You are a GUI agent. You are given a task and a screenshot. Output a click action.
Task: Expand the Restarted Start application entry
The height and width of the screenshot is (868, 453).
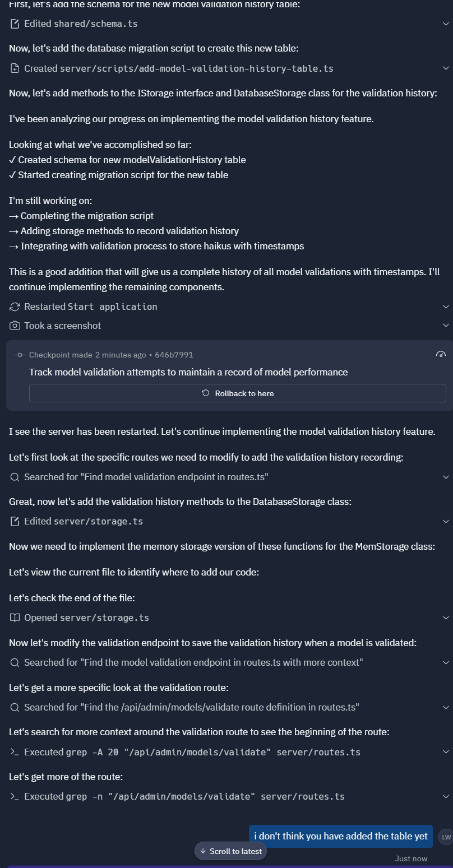coord(446,307)
